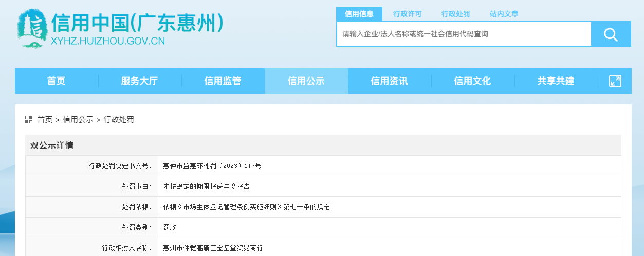The height and width of the screenshot is (256, 644).
Task: Select the 行政处罚 search tab
Action: coord(455,14)
